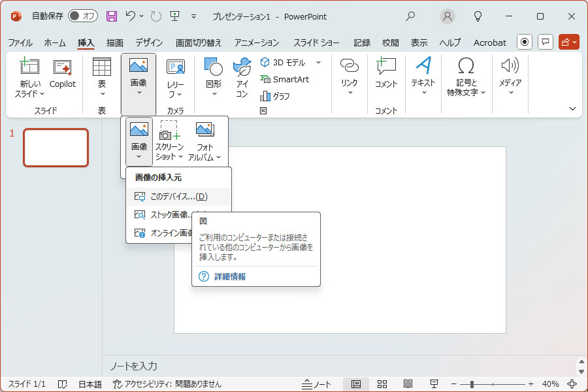Open the ファイル tab
Screen dimensions: 588x392
tap(20, 42)
